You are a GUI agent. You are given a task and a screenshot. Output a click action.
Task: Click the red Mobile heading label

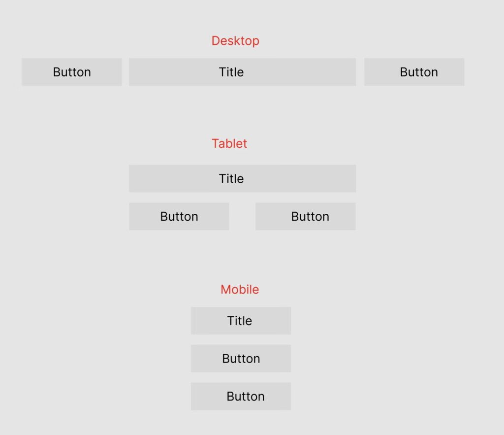pos(240,290)
